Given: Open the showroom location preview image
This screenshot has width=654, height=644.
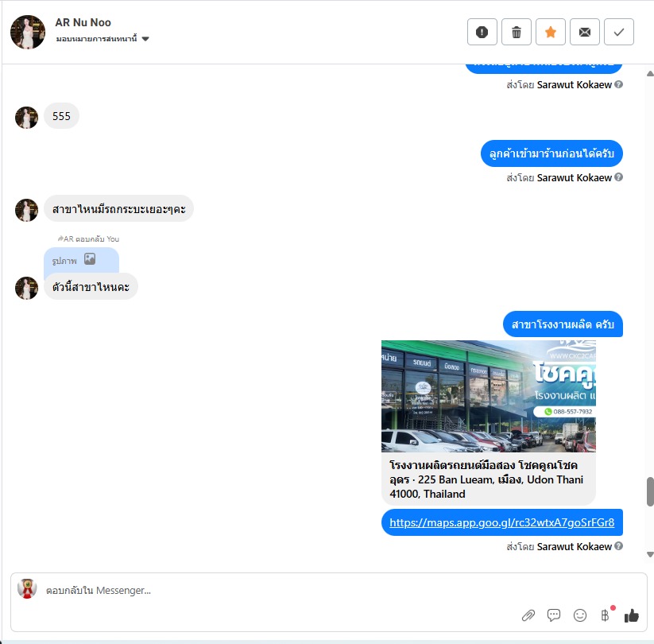Looking at the screenshot, I should [489, 396].
